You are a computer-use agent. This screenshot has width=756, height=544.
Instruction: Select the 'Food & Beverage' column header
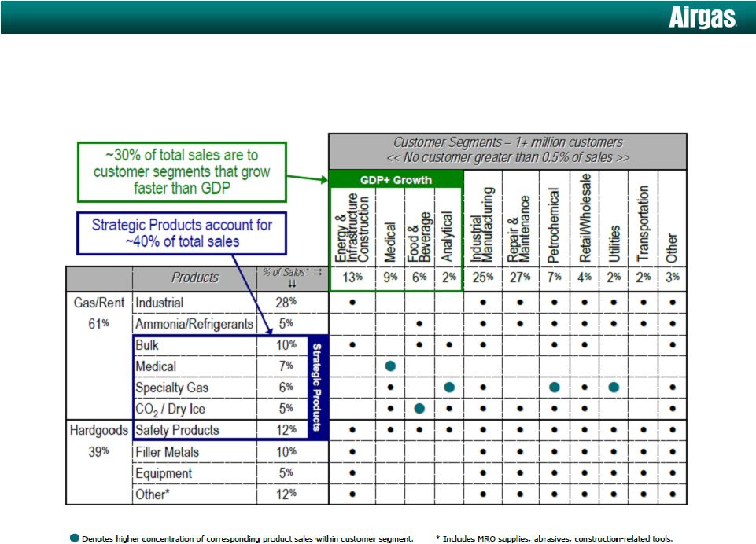[x=419, y=237]
